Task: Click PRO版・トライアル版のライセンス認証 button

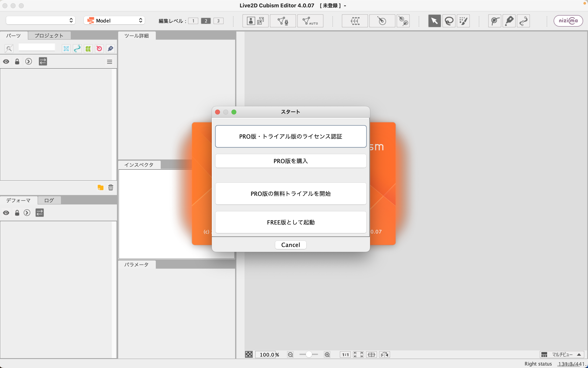Action: coord(291,136)
